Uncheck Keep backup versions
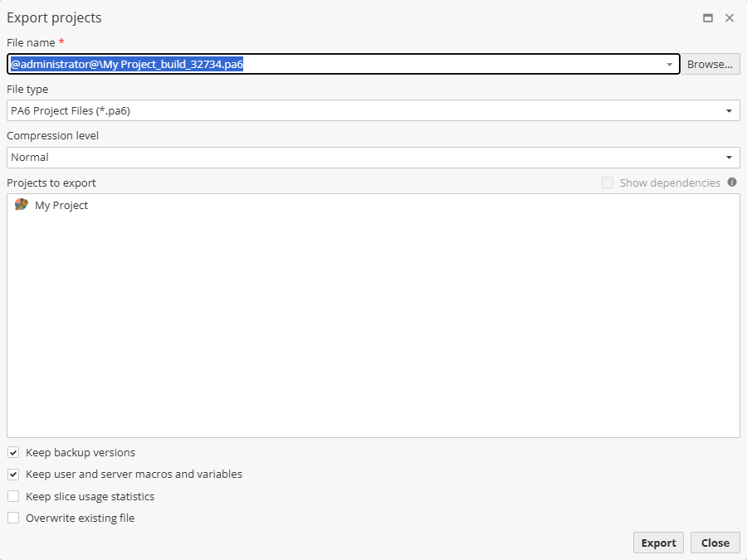Screen dimensions: 747x560 click(x=13, y=452)
